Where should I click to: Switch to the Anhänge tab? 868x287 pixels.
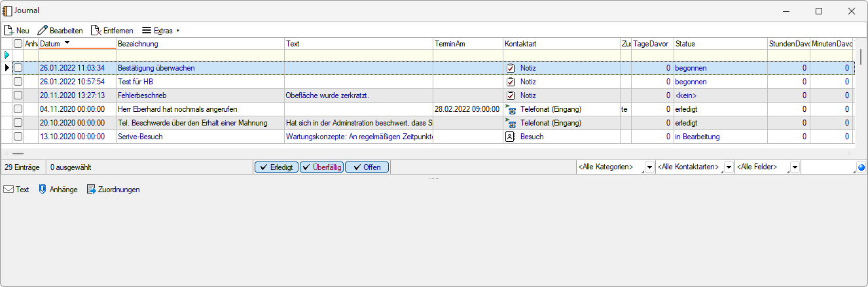pos(58,190)
